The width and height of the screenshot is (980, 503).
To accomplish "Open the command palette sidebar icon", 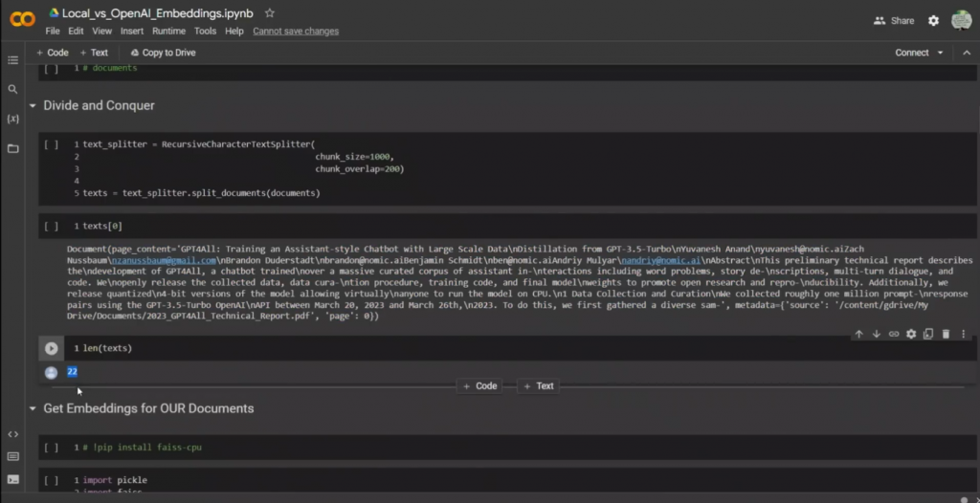I will click(x=12, y=457).
